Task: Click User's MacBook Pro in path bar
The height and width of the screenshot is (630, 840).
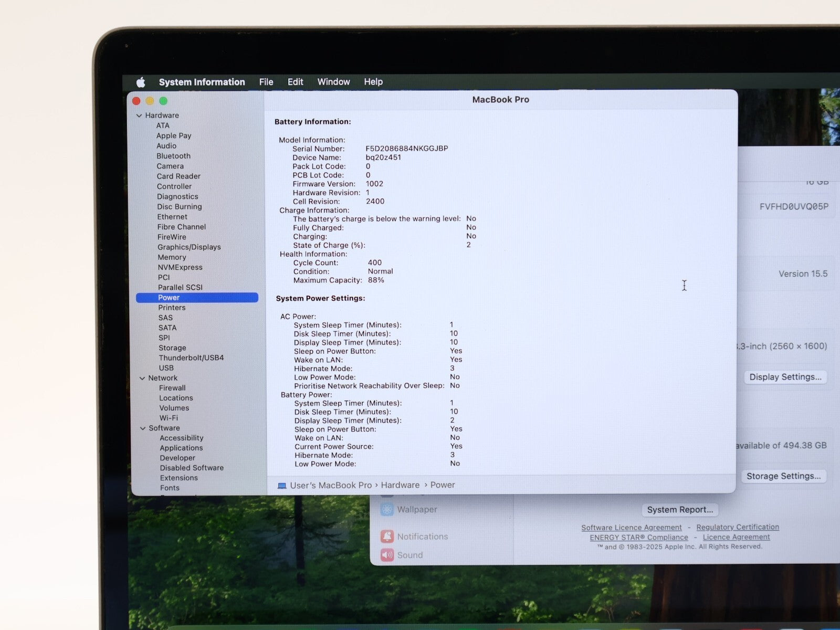Action: [331, 485]
